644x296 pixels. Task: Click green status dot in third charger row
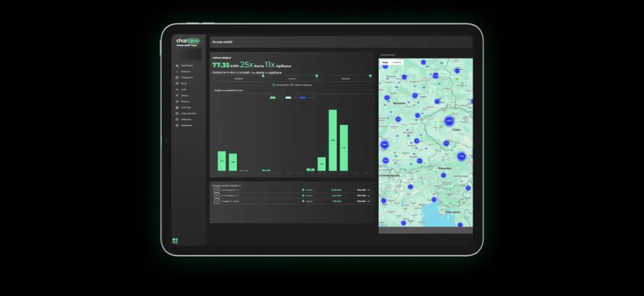[x=303, y=201]
